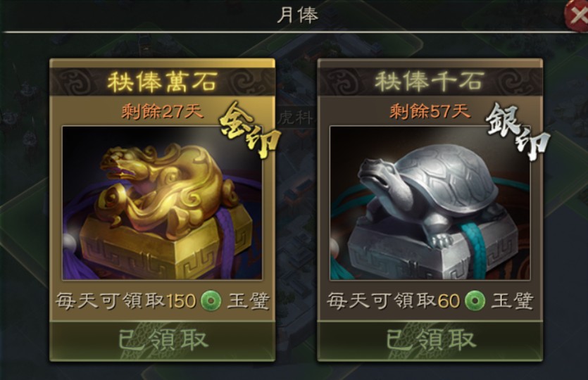Click the jade disc icon beside 150

tap(211, 300)
